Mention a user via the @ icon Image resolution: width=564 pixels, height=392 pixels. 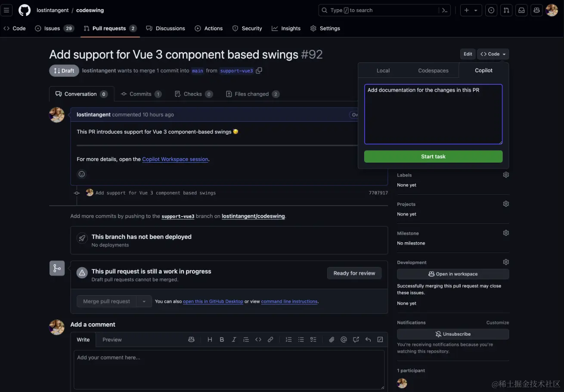click(x=344, y=340)
